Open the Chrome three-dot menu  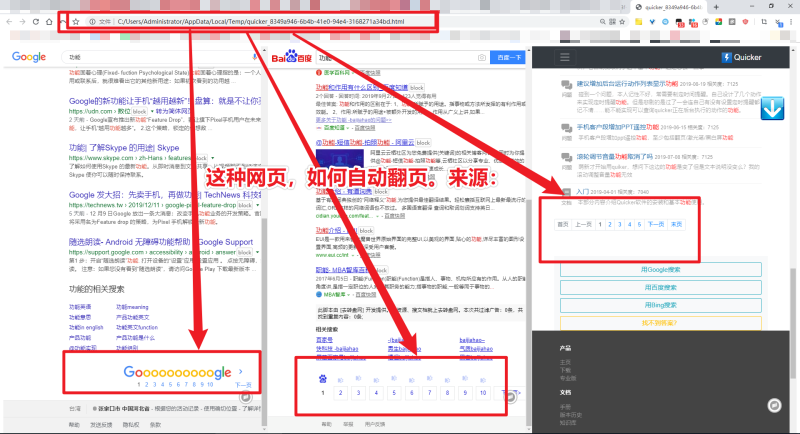[x=791, y=22]
